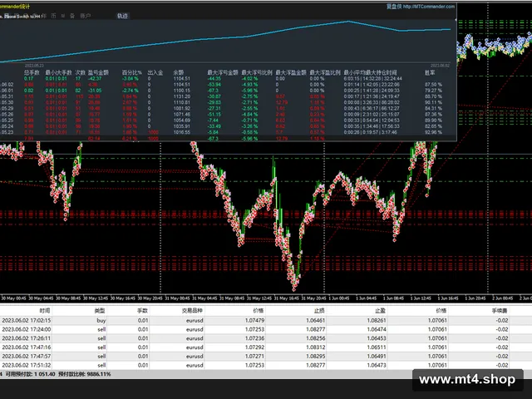This screenshot has height=399, width=532.
Task: Select the -42.37 profit value
Action: click(95, 78)
